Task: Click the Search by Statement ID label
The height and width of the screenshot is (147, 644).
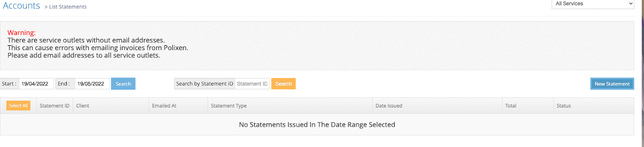Action: 204,84
